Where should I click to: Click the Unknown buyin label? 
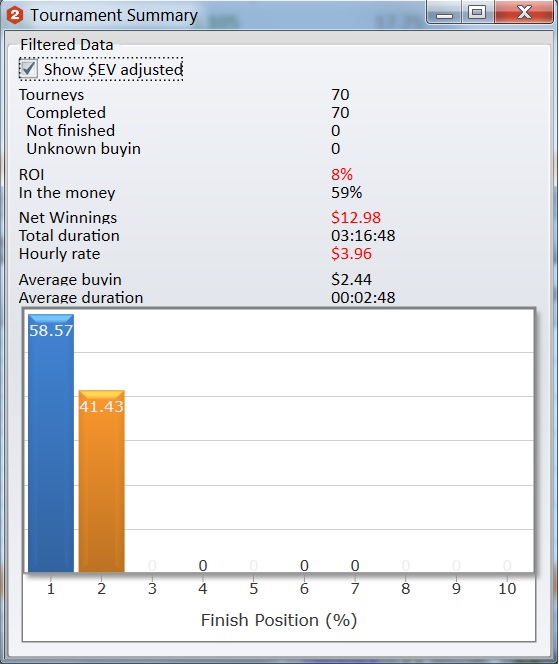pos(83,149)
